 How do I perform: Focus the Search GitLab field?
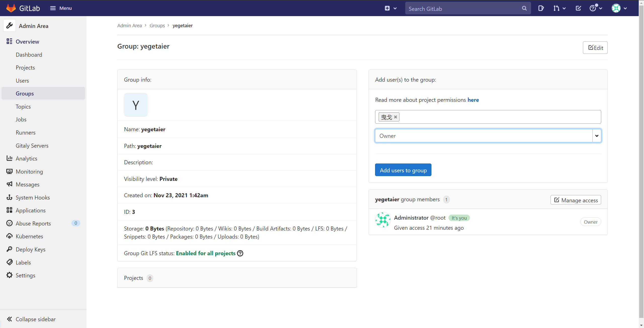tap(463, 9)
